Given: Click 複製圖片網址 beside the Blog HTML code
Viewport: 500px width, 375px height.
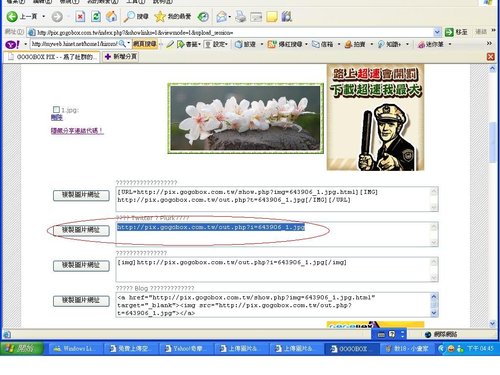Looking at the screenshot, I should coord(81,301).
